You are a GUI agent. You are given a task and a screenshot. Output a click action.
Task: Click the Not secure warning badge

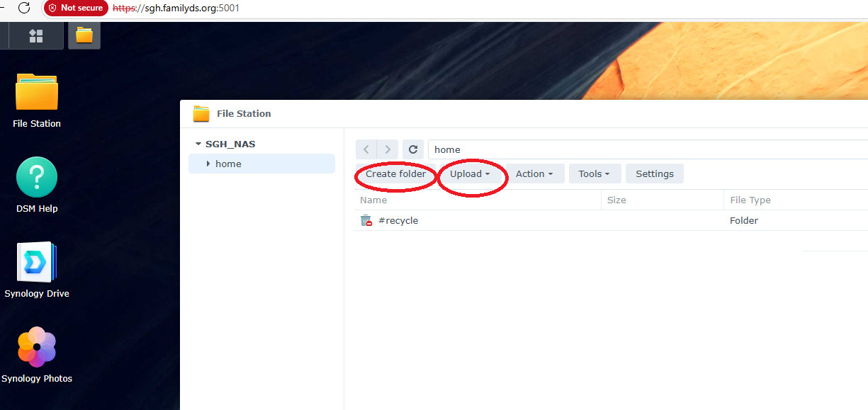pyautogui.click(x=75, y=9)
